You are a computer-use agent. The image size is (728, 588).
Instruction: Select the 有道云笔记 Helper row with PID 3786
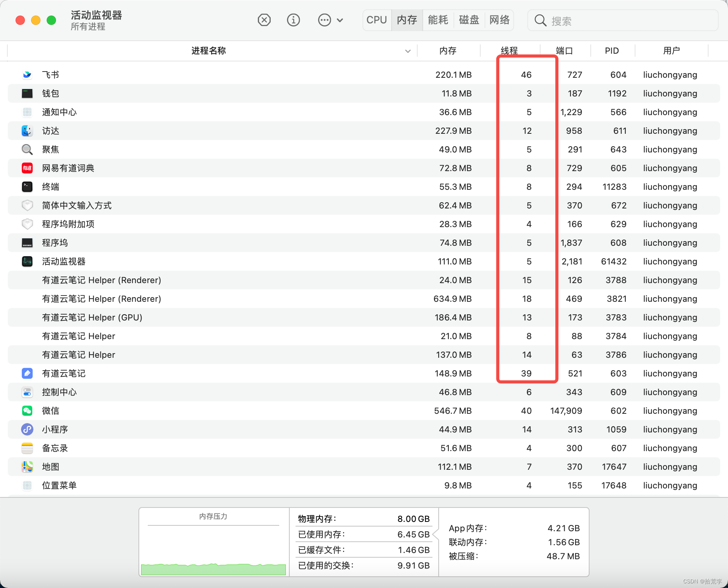coord(364,355)
